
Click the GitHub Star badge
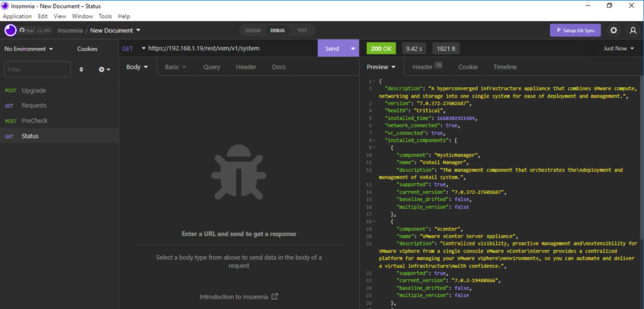tap(35, 30)
